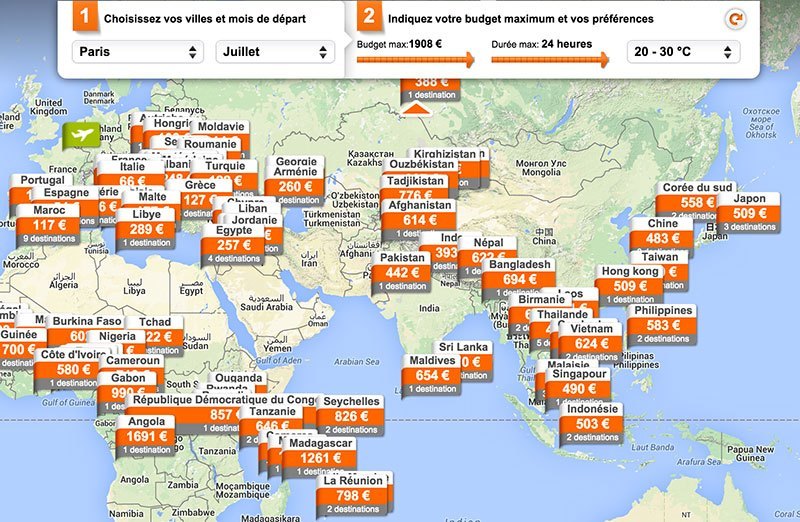Viewport: 800px width, 522px height.
Task: Choose the Indonésie 503 € marker
Action: pos(591,424)
